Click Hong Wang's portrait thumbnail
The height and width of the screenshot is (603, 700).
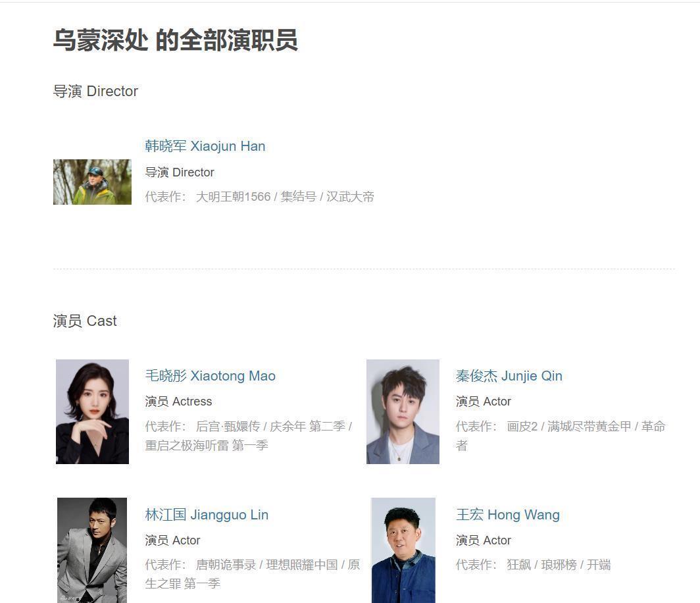(403, 550)
